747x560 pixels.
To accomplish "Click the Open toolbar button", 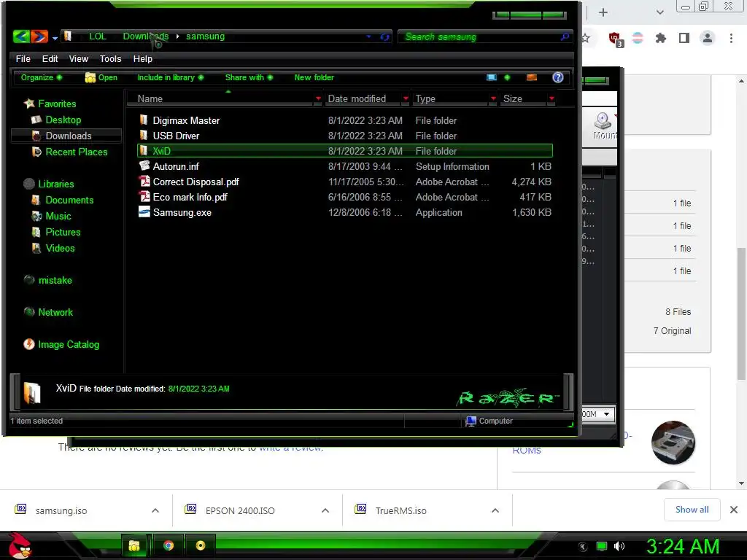I will tap(101, 77).
